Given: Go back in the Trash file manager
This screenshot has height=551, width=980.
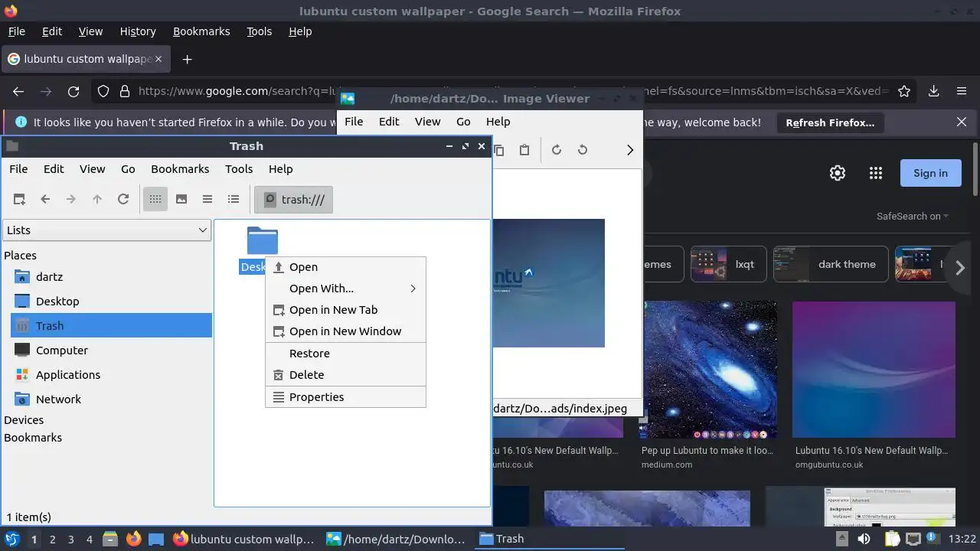Looking at the screenshot, I should pos(45,199).
